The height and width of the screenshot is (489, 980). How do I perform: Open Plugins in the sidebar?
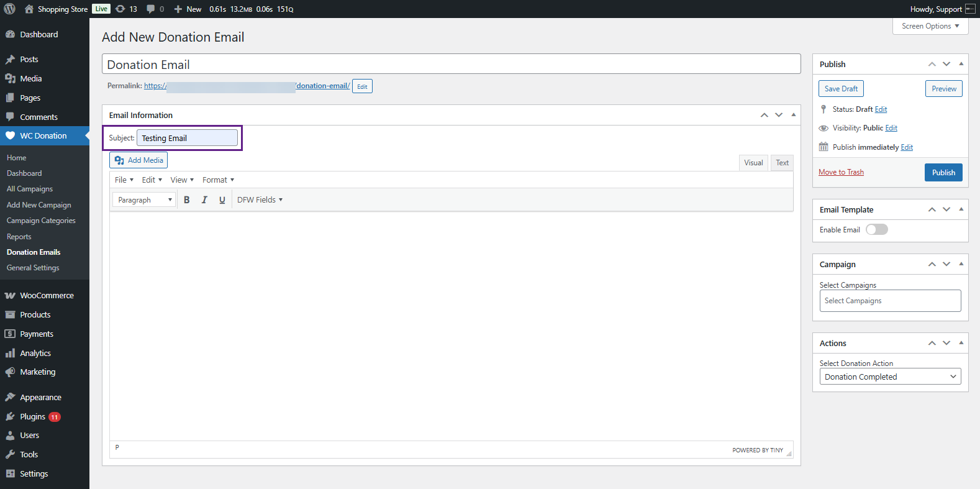click(32, 416)
